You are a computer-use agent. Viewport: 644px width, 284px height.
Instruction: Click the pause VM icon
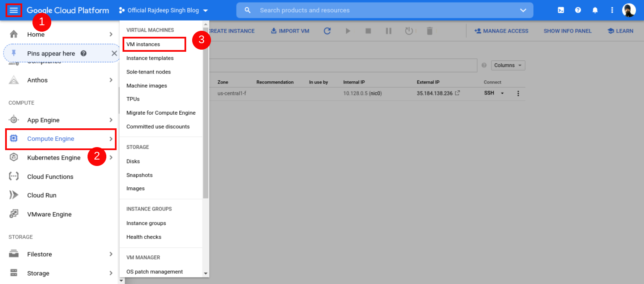coord(389,30)
